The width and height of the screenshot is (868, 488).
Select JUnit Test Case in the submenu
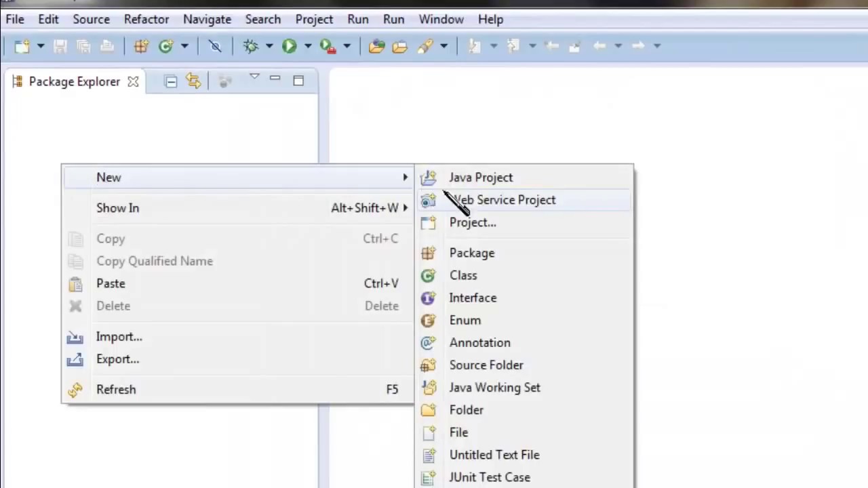524,477
